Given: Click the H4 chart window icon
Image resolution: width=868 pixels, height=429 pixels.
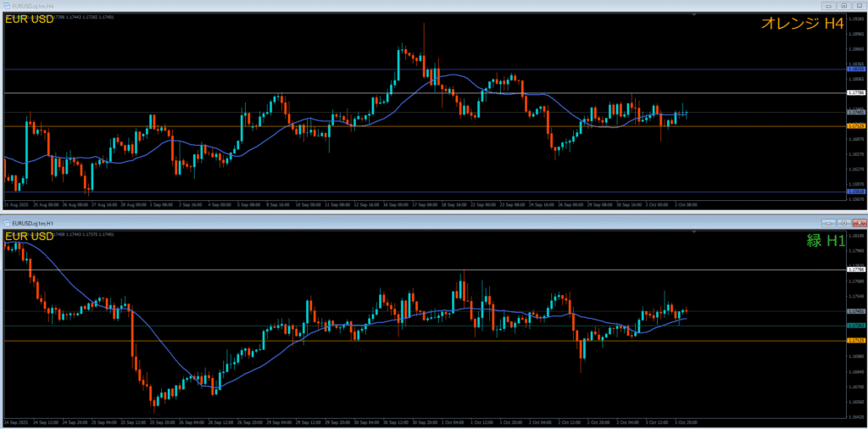Looking at the screenshot, I should pyautogui.click(x=6, y=5).
